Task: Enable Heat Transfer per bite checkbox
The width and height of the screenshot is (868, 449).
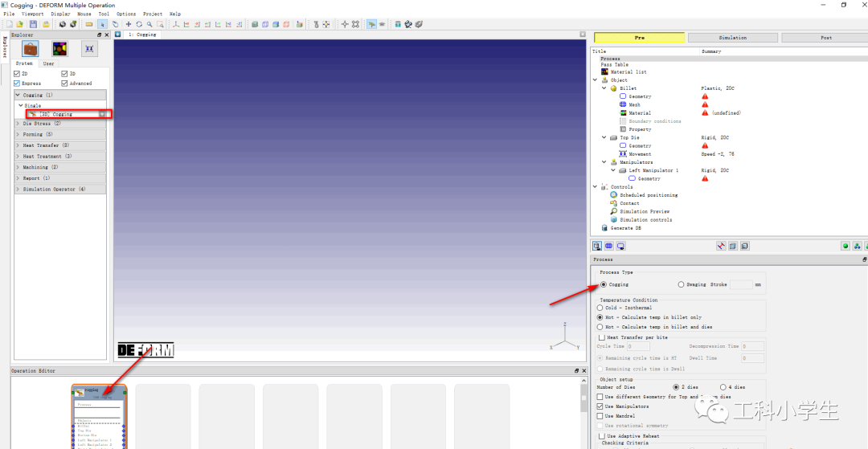Action: coord(602,337)
